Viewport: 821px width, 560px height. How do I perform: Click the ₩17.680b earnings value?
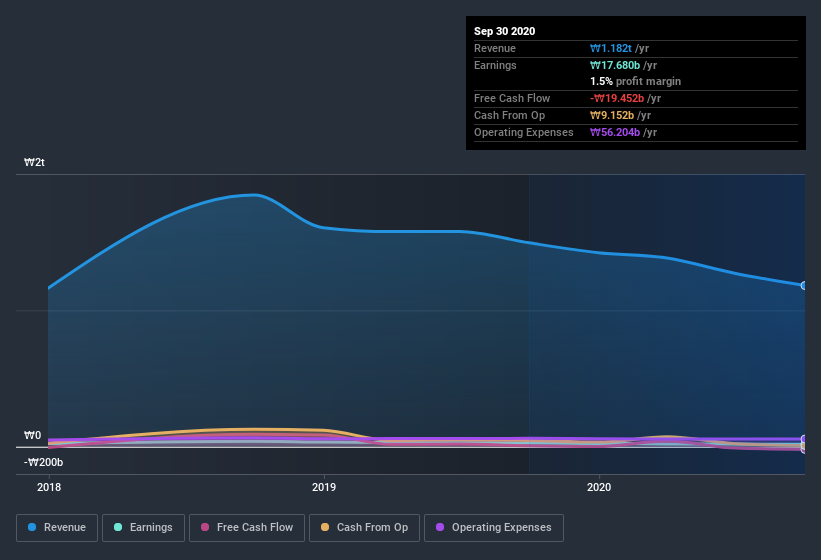point(615,65)
